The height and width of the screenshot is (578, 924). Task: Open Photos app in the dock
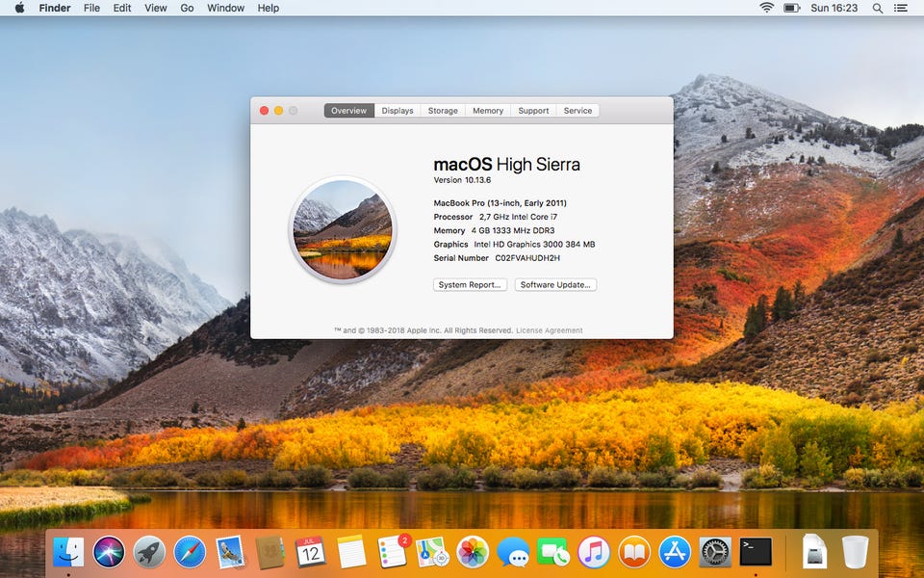(x=472, y=552)
